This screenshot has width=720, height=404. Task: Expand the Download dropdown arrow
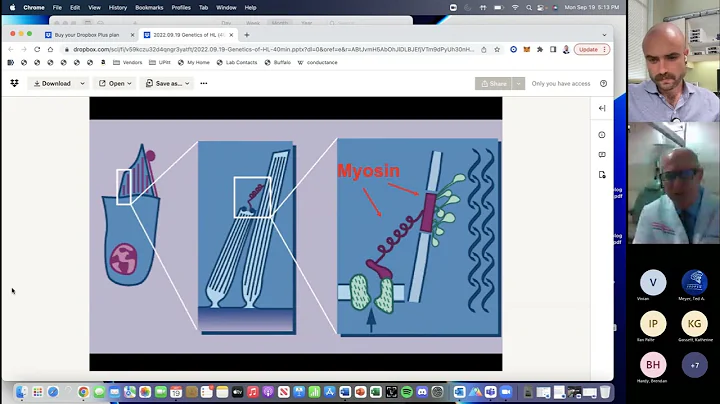[x=82, y=84]
